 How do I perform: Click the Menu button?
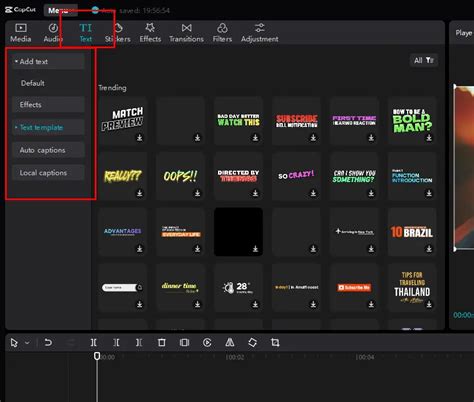61,10
